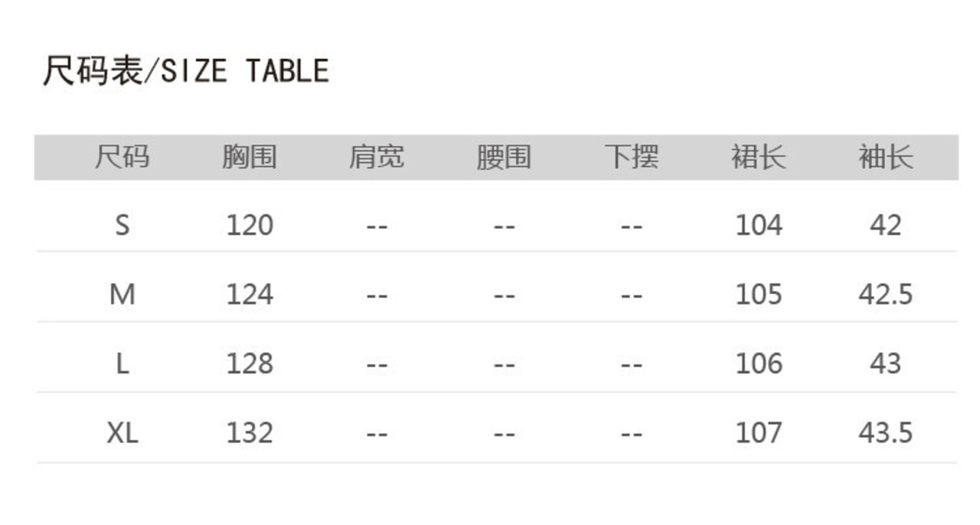Click the 尺码表/SIZE TABLE title
Screen dimensions: 980x525
[185, 71]
